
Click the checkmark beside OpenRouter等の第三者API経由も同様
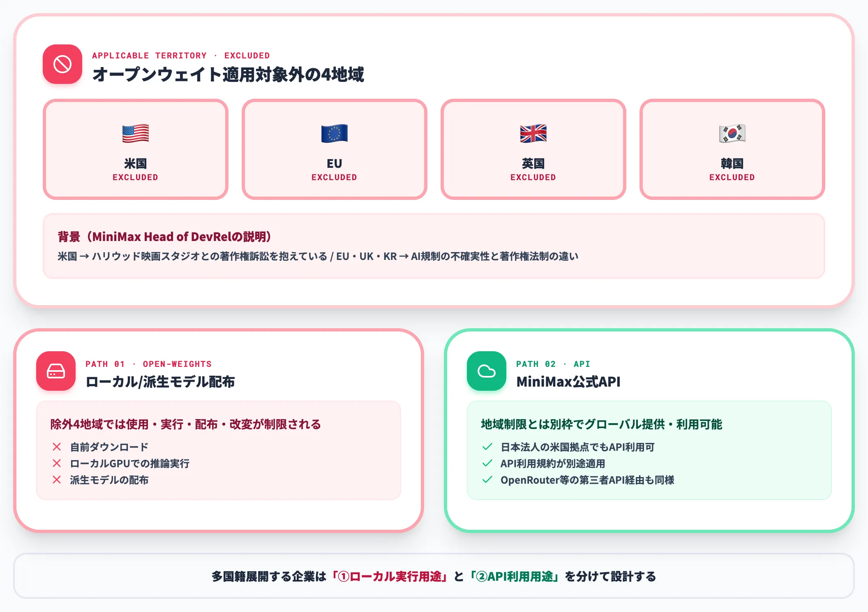487,480
